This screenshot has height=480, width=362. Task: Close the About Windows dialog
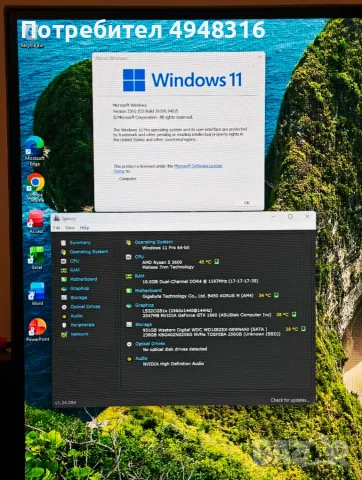(x=260, y=57)
